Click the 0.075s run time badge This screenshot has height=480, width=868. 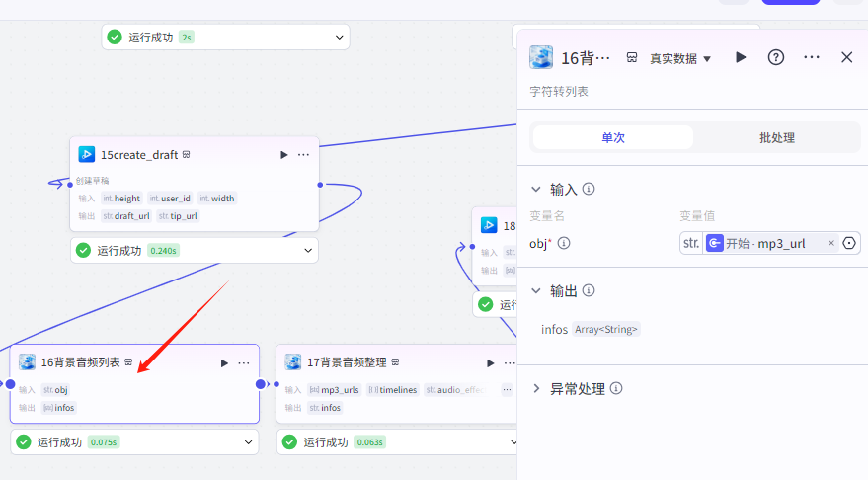104,442
